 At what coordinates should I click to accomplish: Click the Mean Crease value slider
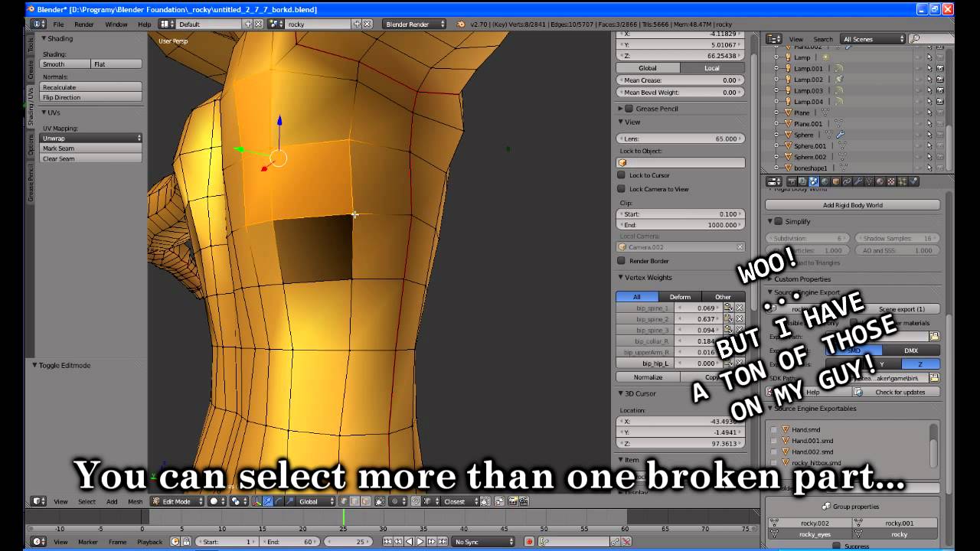point(681,80)
